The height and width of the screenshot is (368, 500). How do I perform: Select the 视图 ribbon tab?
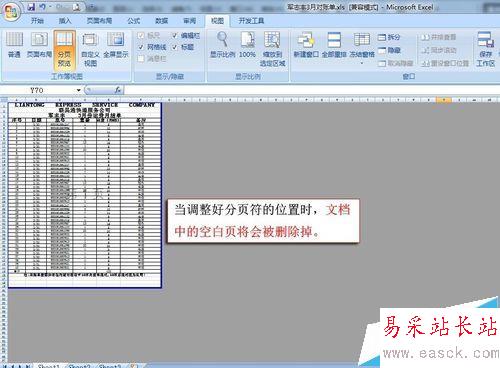217,21
